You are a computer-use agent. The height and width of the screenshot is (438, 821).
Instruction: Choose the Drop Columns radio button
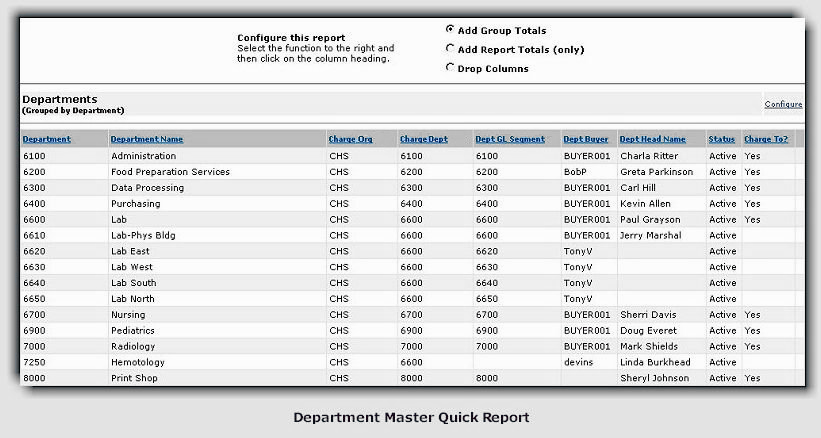[450, 68]
